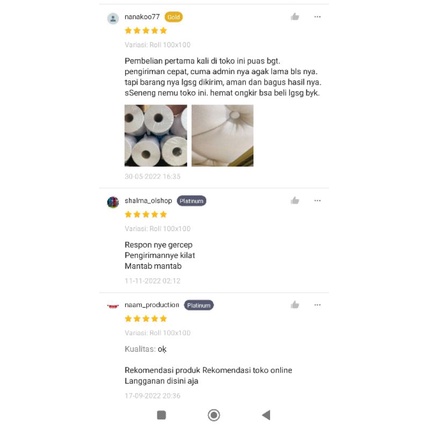Tap thumbs up on shalma_olshop's review
Viewport: 429px width, 429px height.
(x=295, y=200)
